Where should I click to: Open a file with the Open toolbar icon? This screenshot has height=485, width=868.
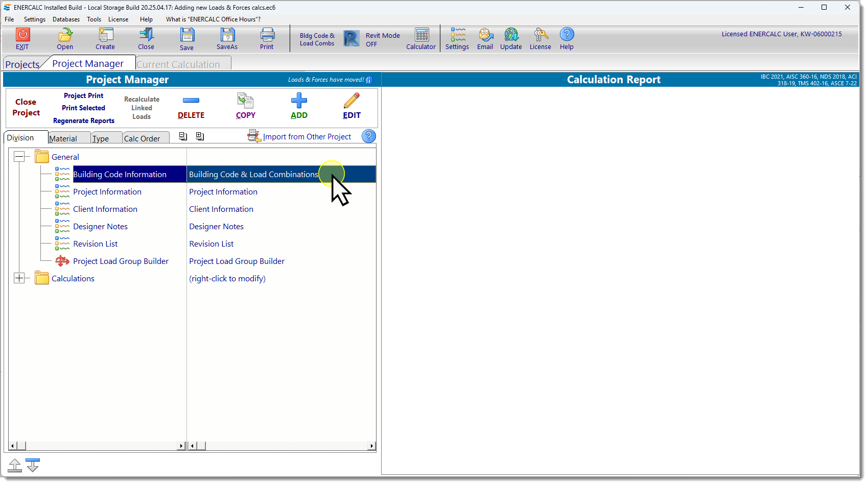click(x=65, y=34)
